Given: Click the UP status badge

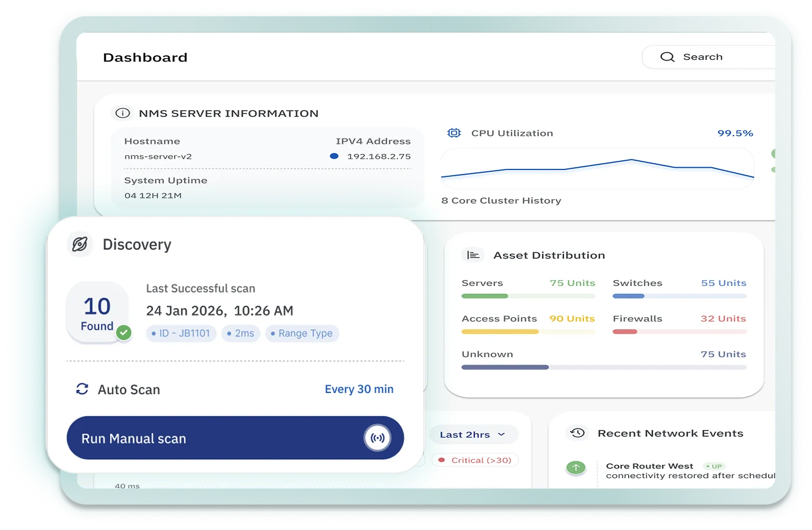Looking at the screenshot, I should point(714,466).
